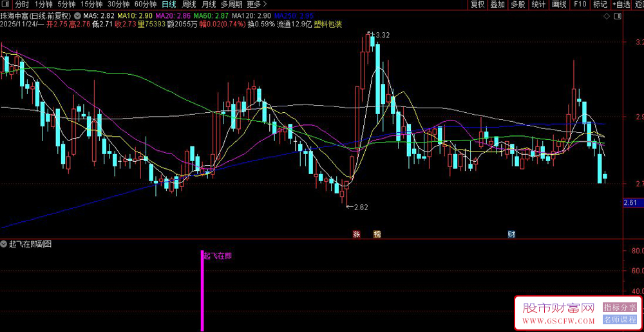Expand the main chart indicator dropdown arrow
This screenshot has width=644, height=332.
[78, 15]
